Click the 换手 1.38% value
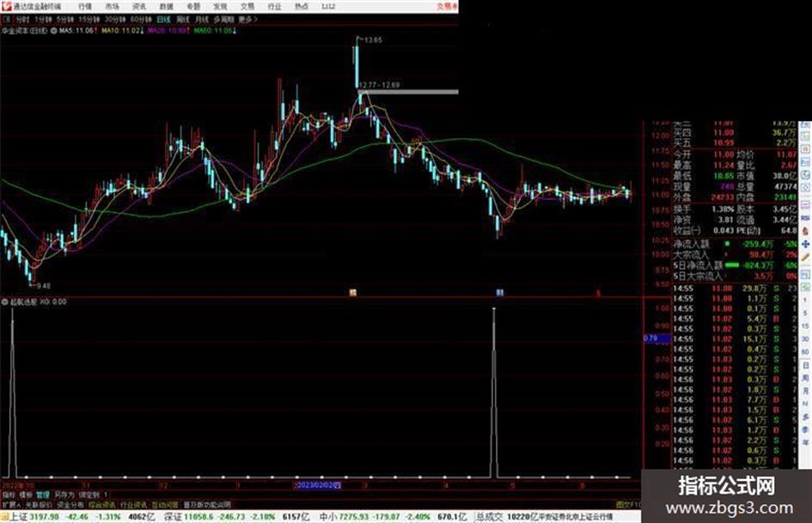 pos(723,210)
